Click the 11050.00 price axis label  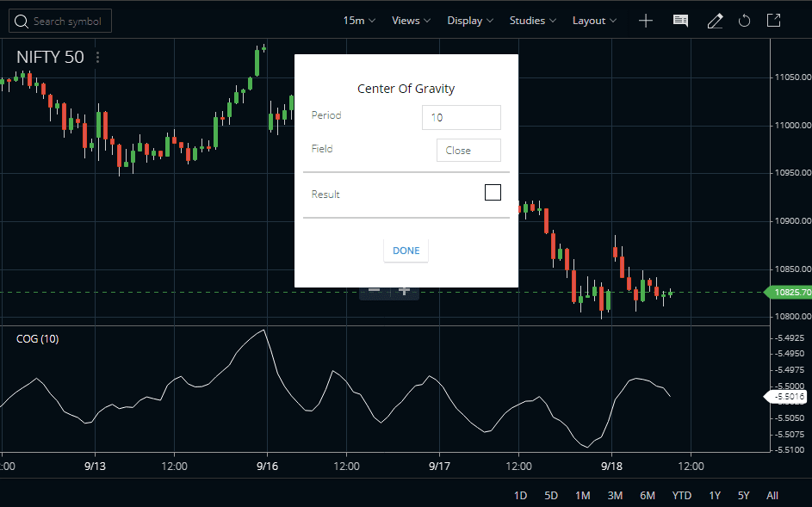[793, 77]
